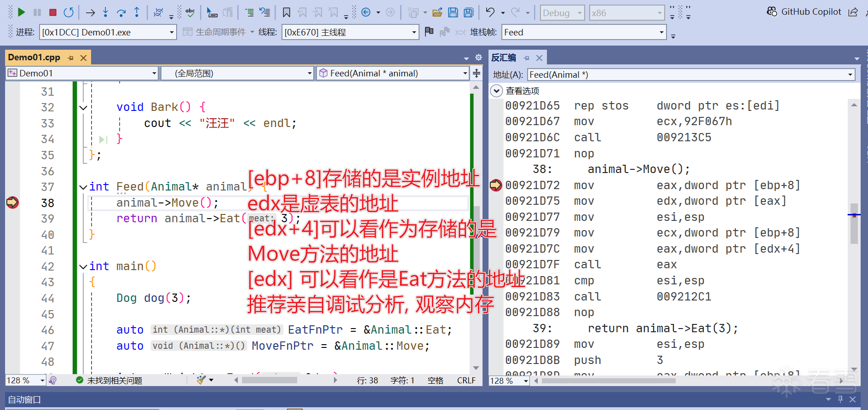
Task: Step Over the current statement
Action: 121,12
